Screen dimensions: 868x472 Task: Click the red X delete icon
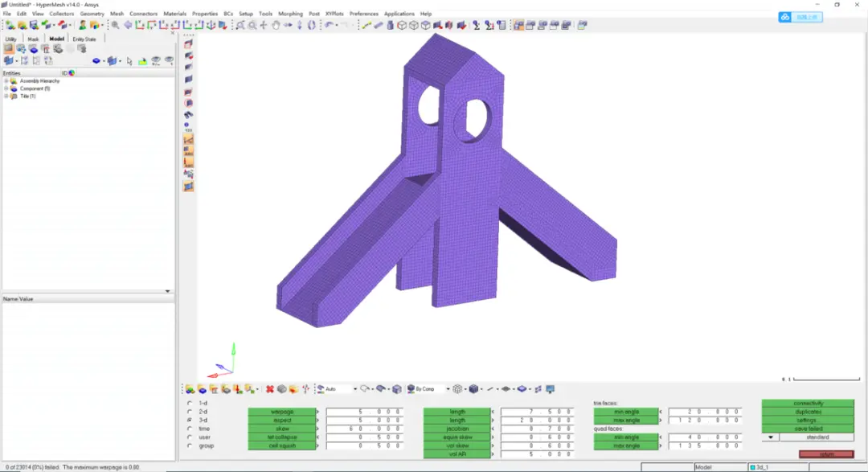click(x=269, y=389)
